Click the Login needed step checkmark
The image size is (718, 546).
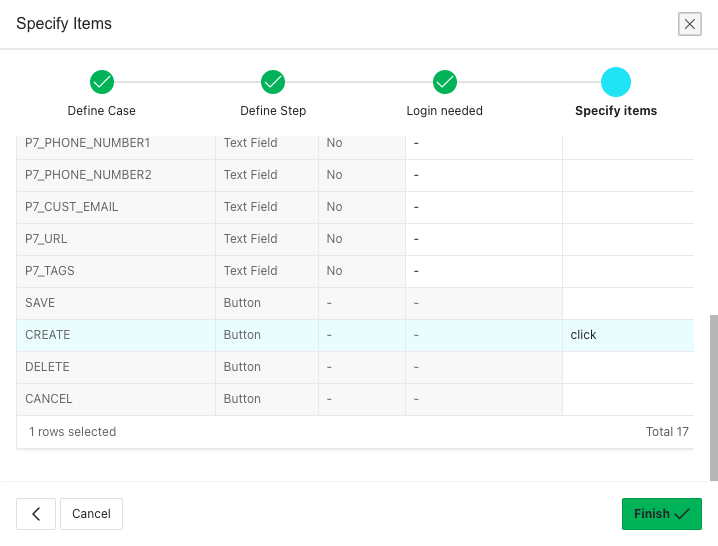(445, 82)
